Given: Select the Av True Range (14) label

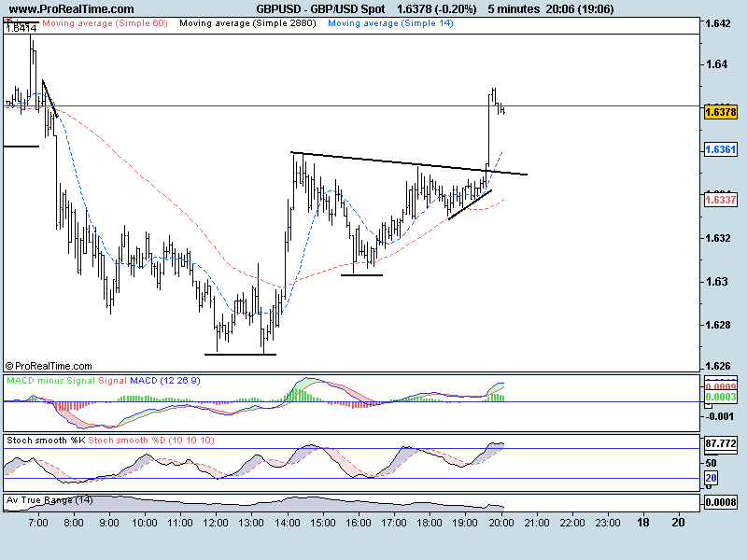Looking at the screenshot, I should [x=49, y=500].
